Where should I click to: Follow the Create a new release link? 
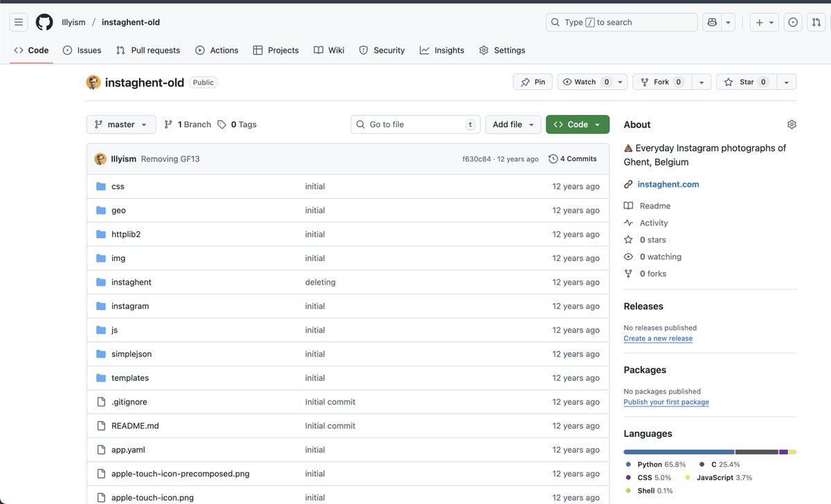point(658,339)
